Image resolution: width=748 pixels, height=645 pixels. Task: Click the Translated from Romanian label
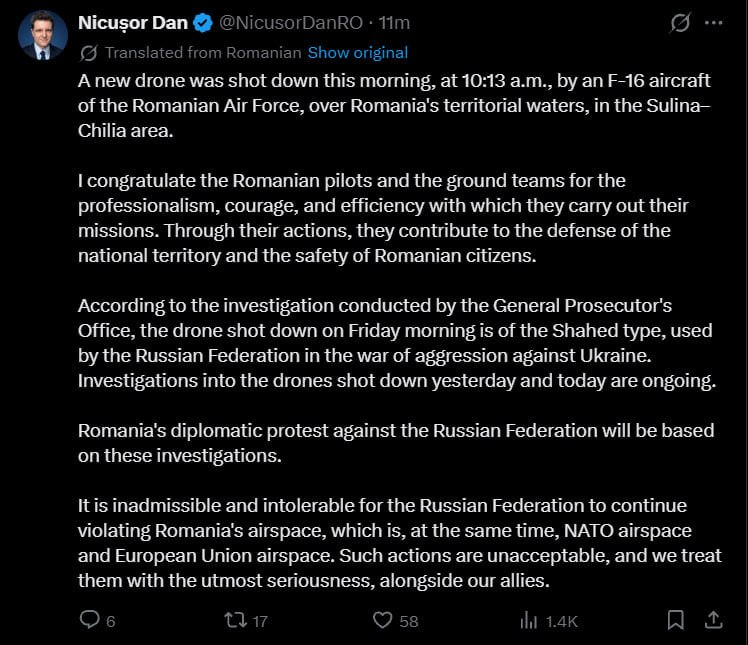(x=203, y=52)
